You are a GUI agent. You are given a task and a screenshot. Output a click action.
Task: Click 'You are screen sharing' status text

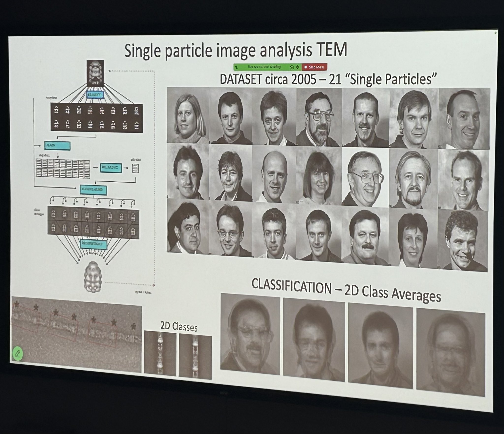(264, 67)
